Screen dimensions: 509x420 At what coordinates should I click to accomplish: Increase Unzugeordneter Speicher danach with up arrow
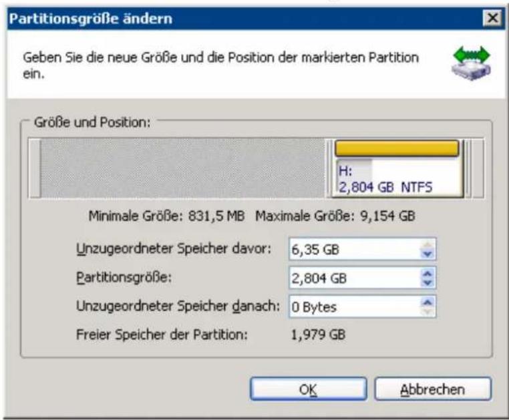428,301
